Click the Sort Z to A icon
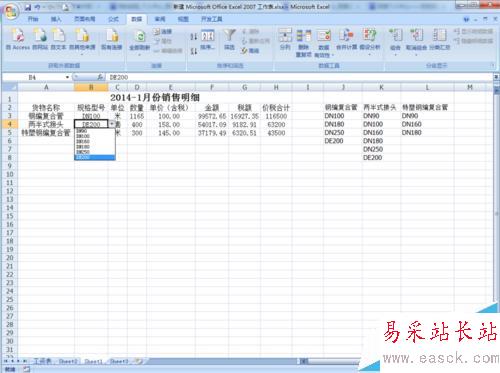 click(x=194, y=51)
